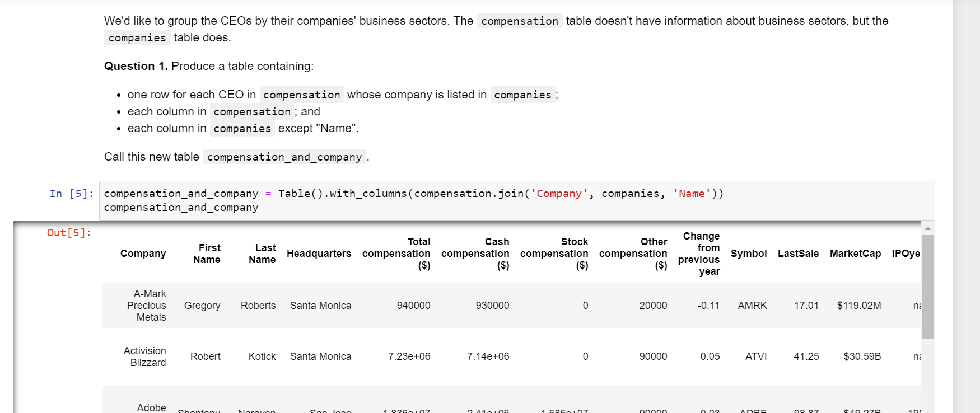Click the LastSale value 17.01

(806, 306)
